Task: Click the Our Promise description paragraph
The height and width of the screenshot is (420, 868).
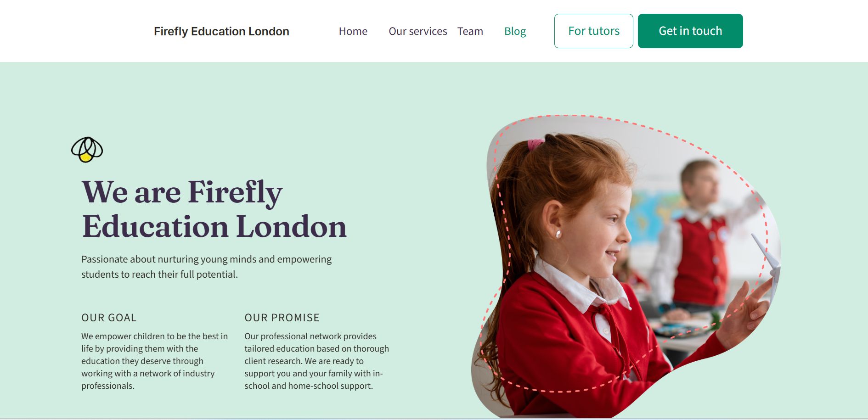Action: click(317, 361)
